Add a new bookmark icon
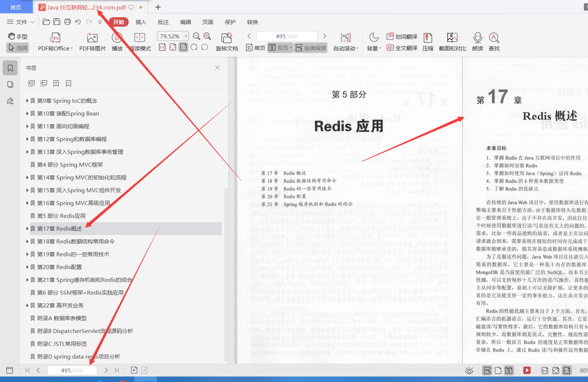588x382 pixels. coord(56,83)
